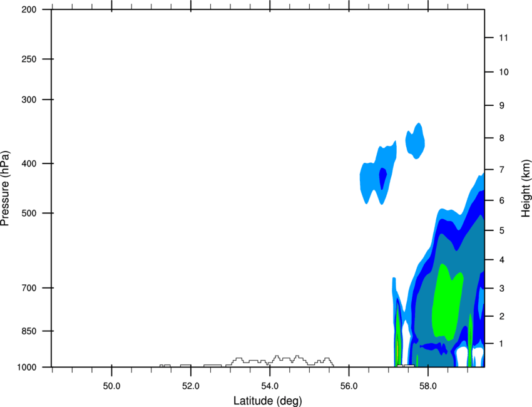Click the 50.0 latitude tick label

tap(111, 386)
